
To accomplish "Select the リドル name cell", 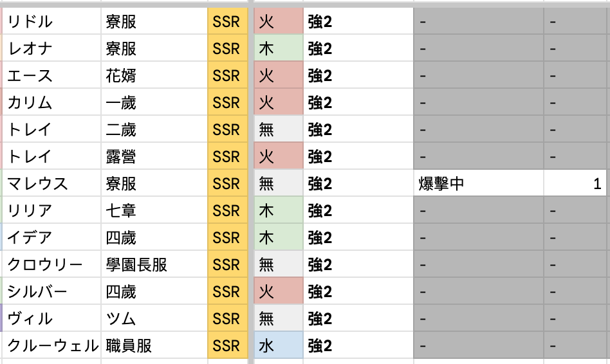I will [51, 21].
